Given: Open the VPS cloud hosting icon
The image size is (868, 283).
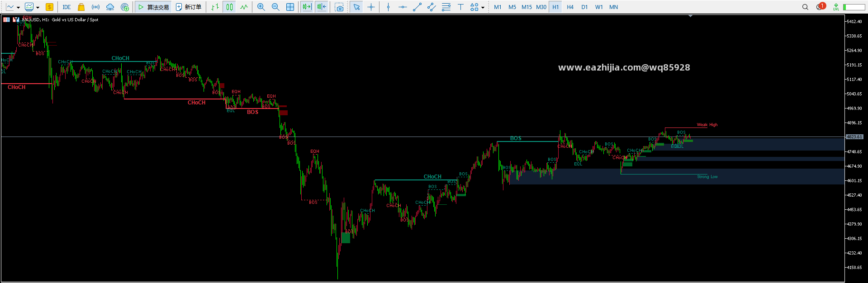Looking at the screenshot, I should pyautogui.click(x=110, y=7).
